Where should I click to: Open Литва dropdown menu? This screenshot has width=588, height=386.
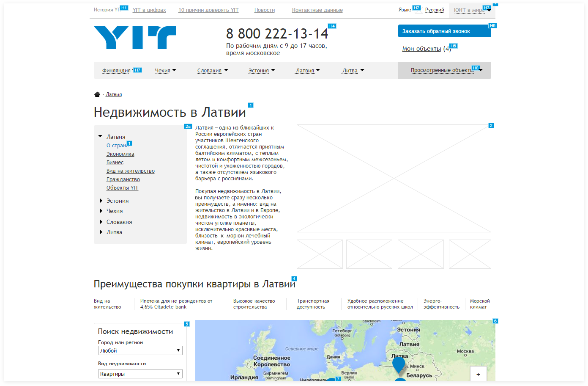pos(353,71)
